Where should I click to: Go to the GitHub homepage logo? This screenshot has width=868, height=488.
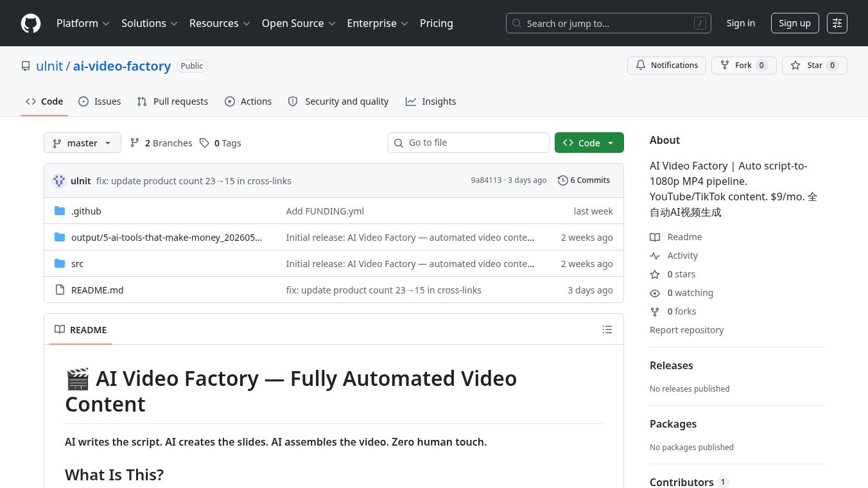(31, 23)
